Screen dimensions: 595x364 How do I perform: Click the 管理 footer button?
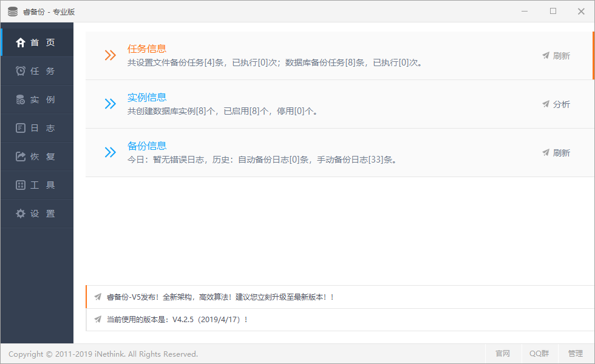[576, 354]
